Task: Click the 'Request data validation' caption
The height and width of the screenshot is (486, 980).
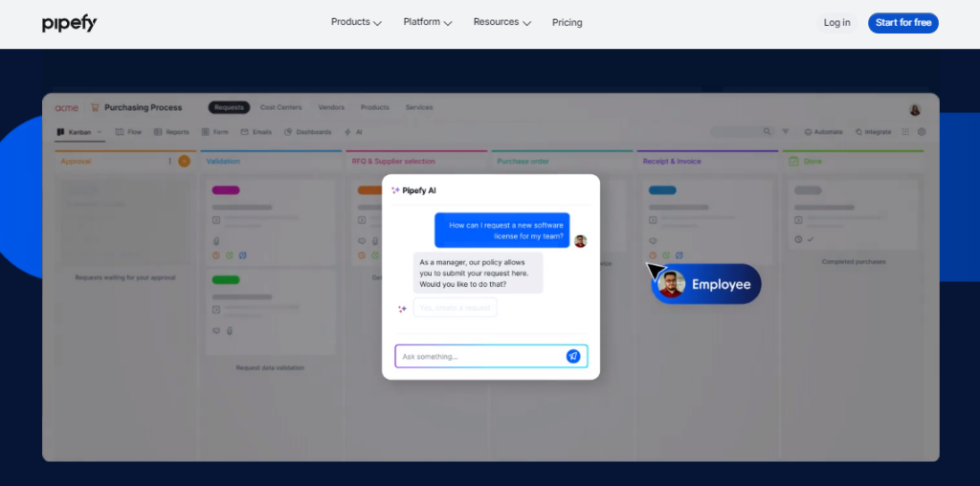Action: (270, 368)
